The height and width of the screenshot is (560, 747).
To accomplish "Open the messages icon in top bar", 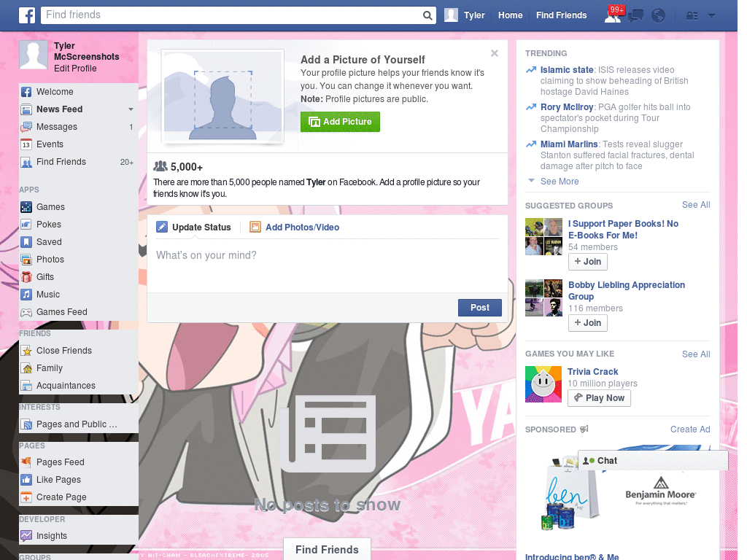I will pos(635,16).
